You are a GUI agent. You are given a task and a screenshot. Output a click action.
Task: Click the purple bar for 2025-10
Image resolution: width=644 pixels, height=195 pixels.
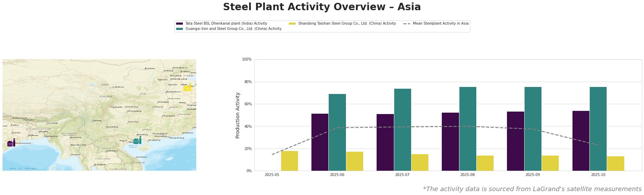click(581, 141)
